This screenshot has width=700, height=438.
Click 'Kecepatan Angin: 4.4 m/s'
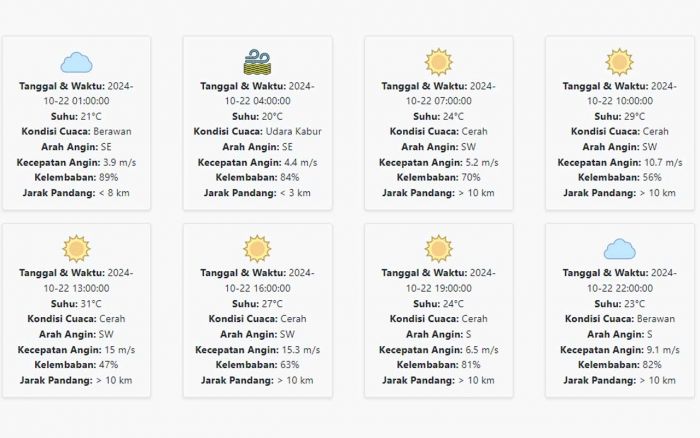[257, 163]
